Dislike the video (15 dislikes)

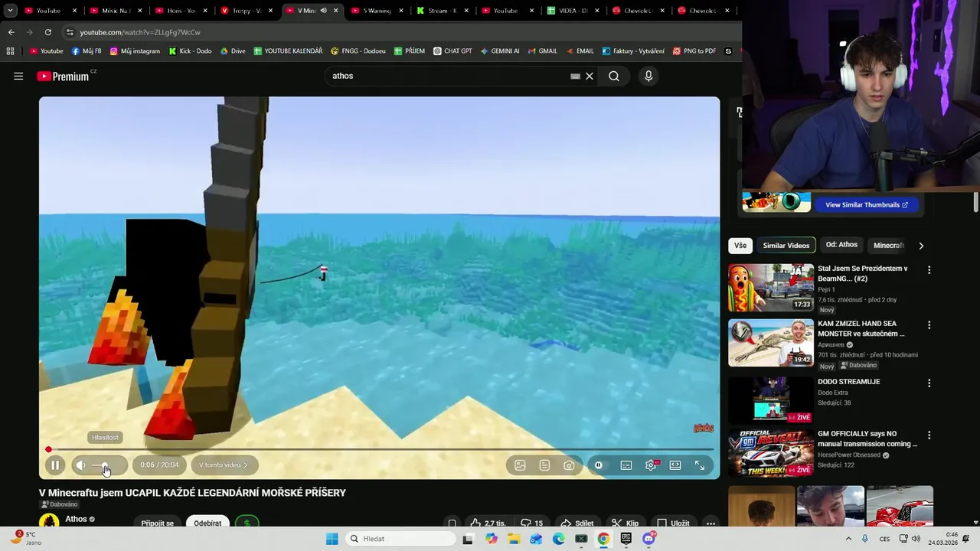click(x=531, y=523)
